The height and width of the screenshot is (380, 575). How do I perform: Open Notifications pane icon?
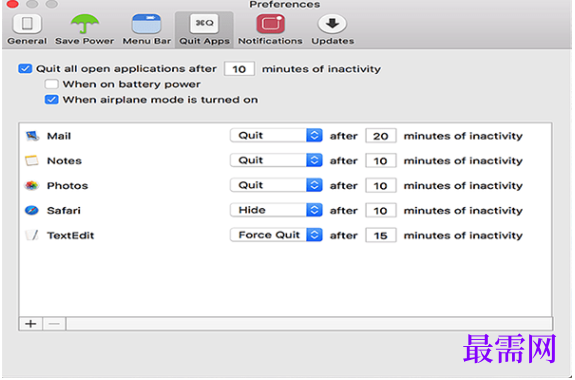pos(270,24)
